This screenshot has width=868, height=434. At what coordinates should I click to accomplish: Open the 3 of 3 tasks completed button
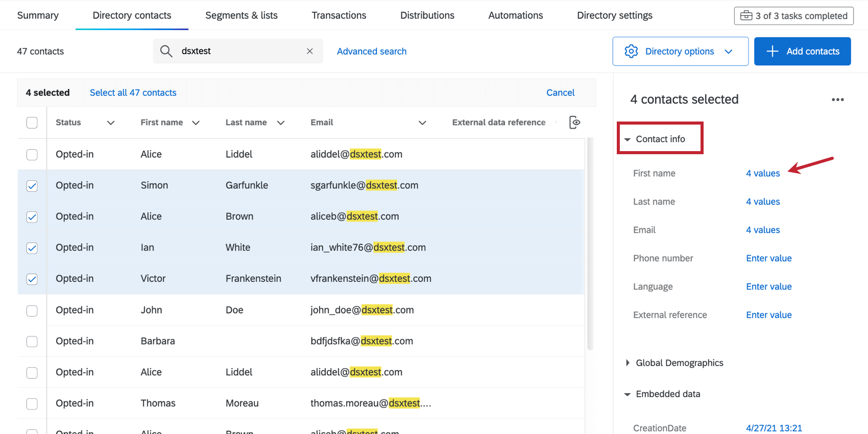point(793,16)
